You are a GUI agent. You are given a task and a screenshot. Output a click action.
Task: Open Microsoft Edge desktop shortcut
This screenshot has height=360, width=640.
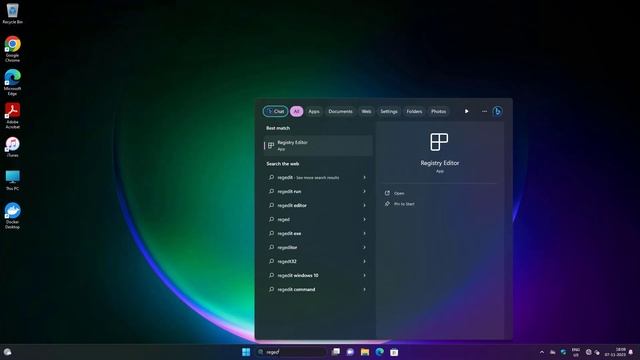point(12,82)
